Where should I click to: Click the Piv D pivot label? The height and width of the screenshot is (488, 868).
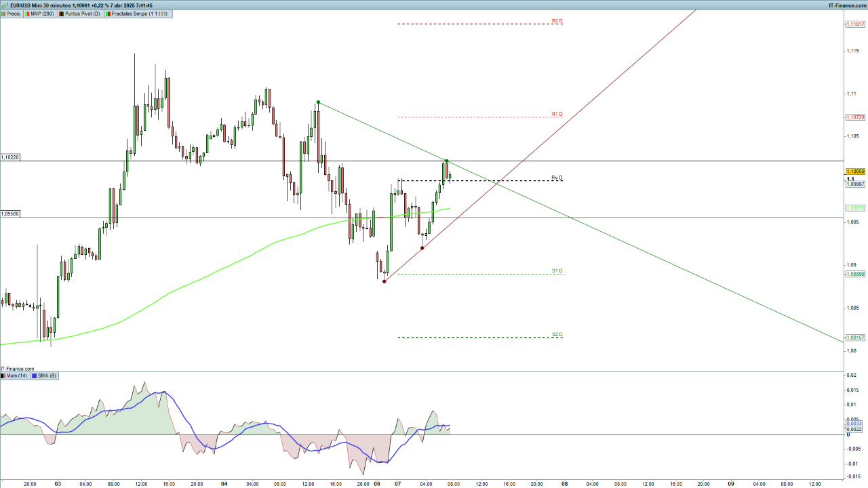tap(557, 178)
